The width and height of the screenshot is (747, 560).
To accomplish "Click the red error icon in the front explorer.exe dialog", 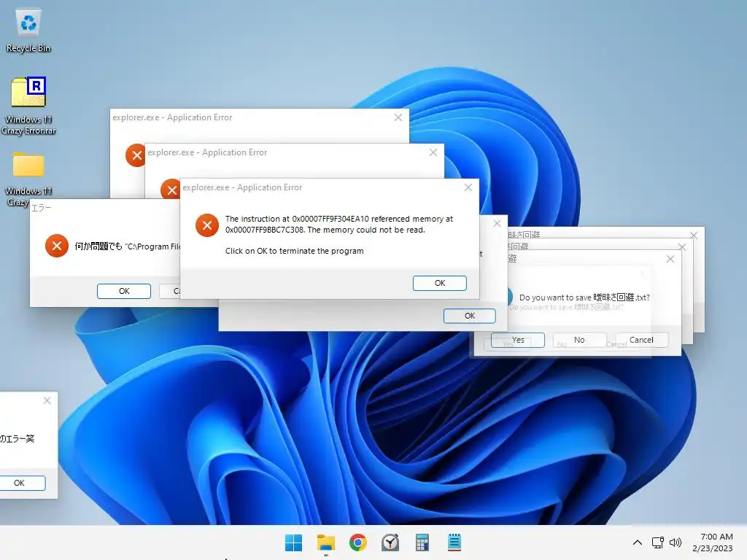I will point(207,225).
